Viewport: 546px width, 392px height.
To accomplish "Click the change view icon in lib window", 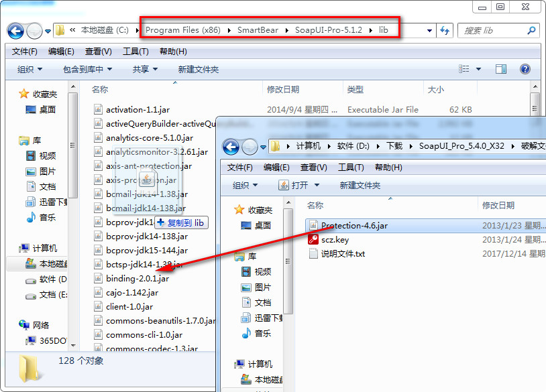I will click(x=463, y=69).
